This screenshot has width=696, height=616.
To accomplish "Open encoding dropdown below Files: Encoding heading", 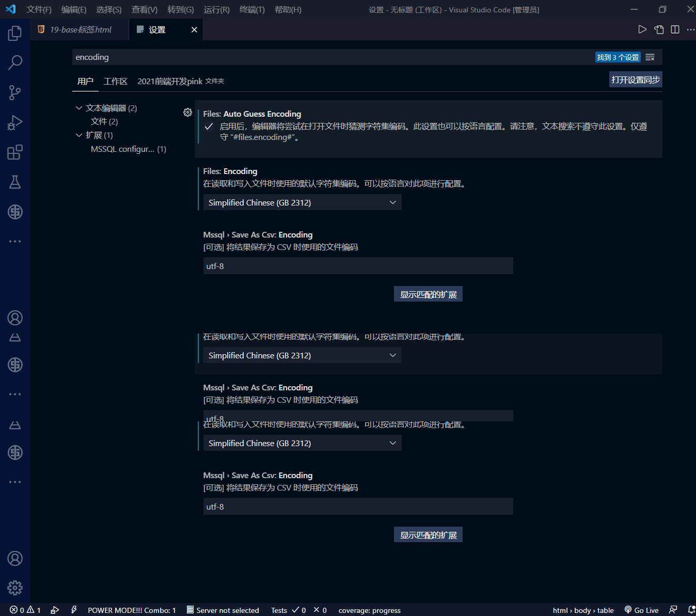I will (302, 202).
